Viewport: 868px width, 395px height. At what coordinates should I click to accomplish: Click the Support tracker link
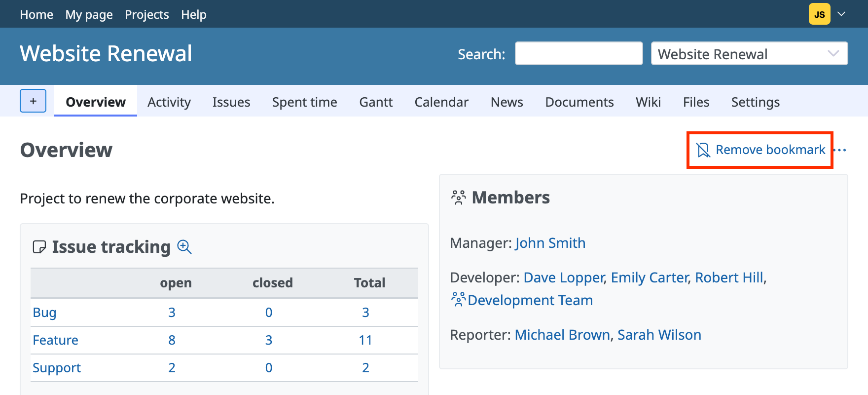pyautogui.click(x=57, y=368)
